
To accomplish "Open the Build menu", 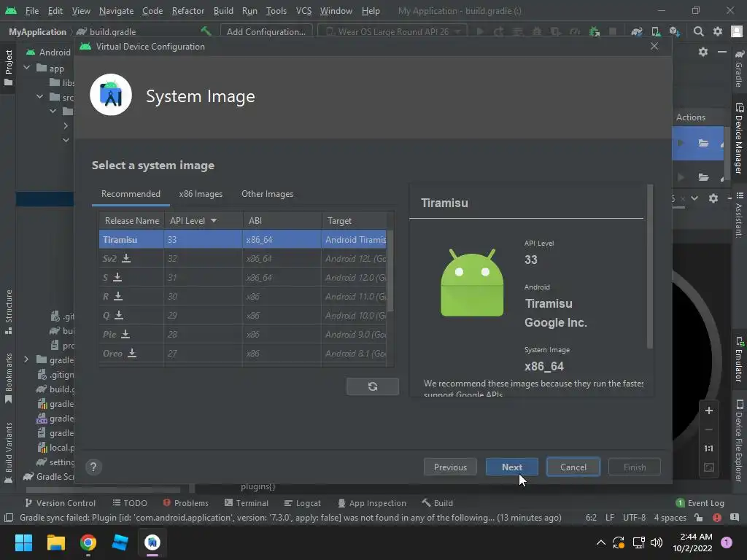I will click(223, 10).
